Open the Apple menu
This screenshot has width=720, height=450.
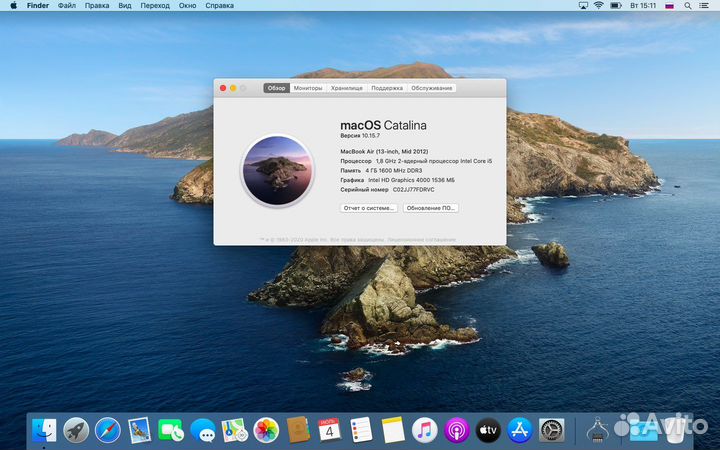click(x=13, y=6)
